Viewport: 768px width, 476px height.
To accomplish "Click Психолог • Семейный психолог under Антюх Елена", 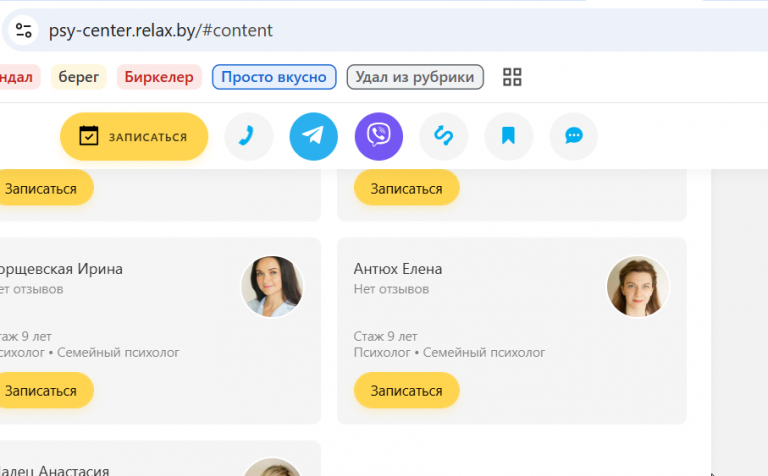I will coord(449,353).
